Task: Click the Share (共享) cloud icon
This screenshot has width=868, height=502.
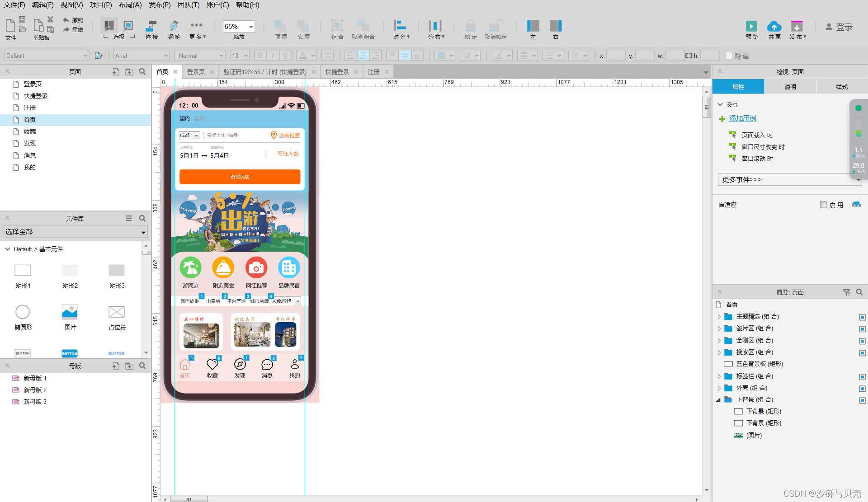Action: tap(774, 27)
